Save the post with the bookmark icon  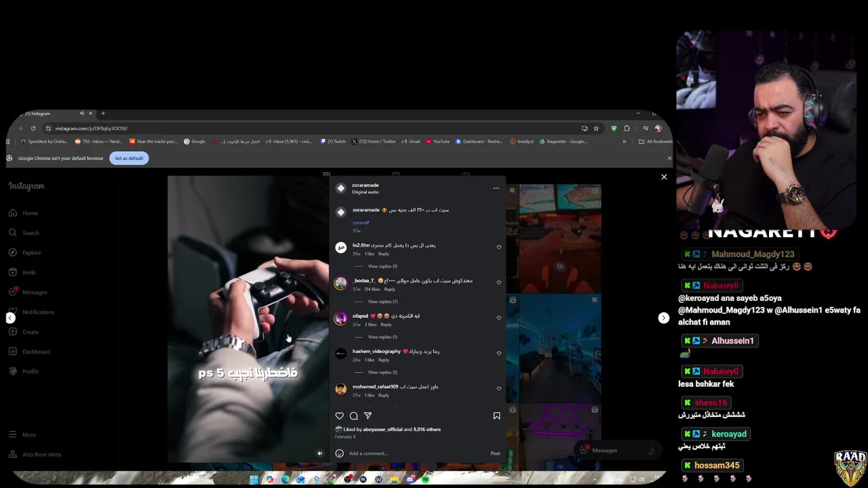[x=496, y=415]
